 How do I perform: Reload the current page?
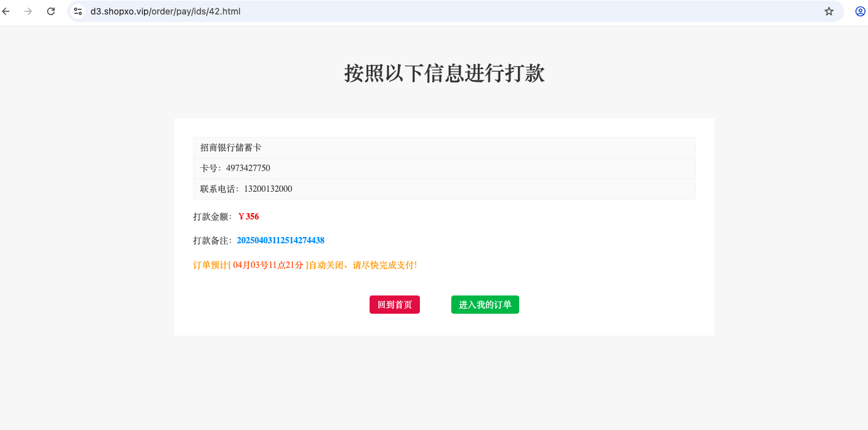click(x=51, y=11)
